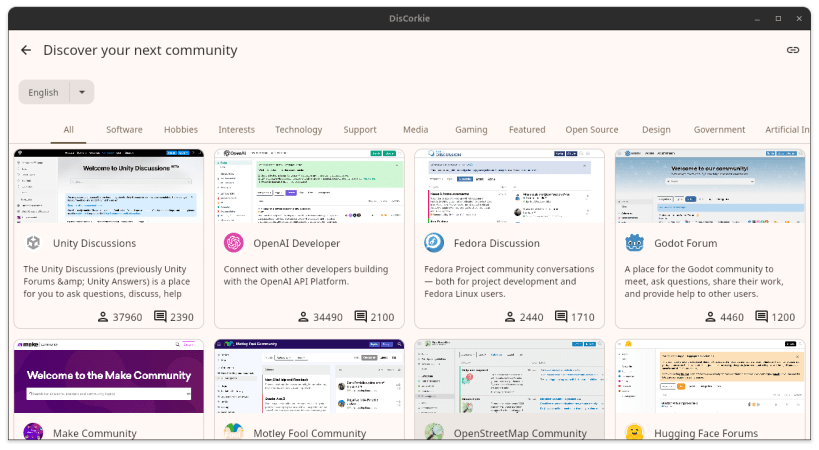This screenshot has height=450, width=819.
Task: Open the Gaming tab
Action: [x=471, y=129]
